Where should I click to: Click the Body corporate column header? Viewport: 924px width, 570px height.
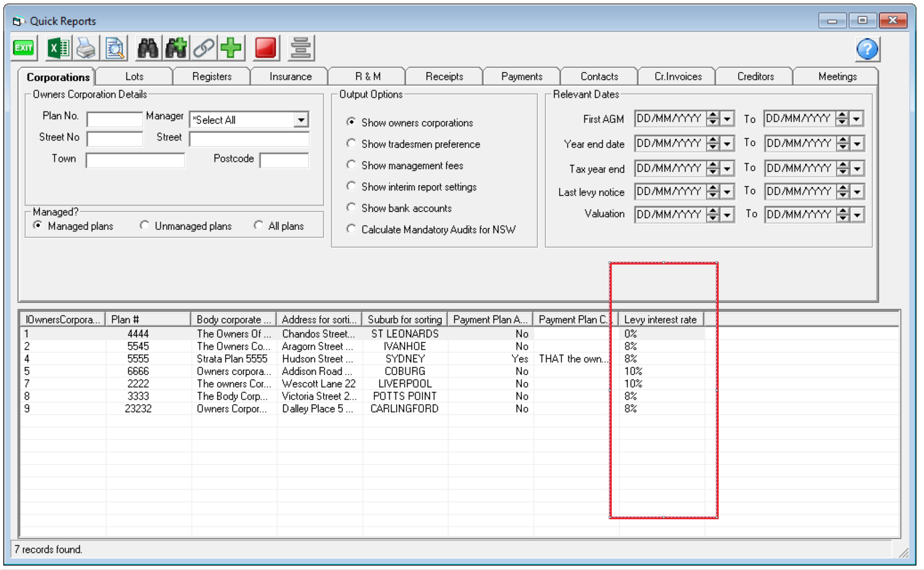[x=234, y=319]
